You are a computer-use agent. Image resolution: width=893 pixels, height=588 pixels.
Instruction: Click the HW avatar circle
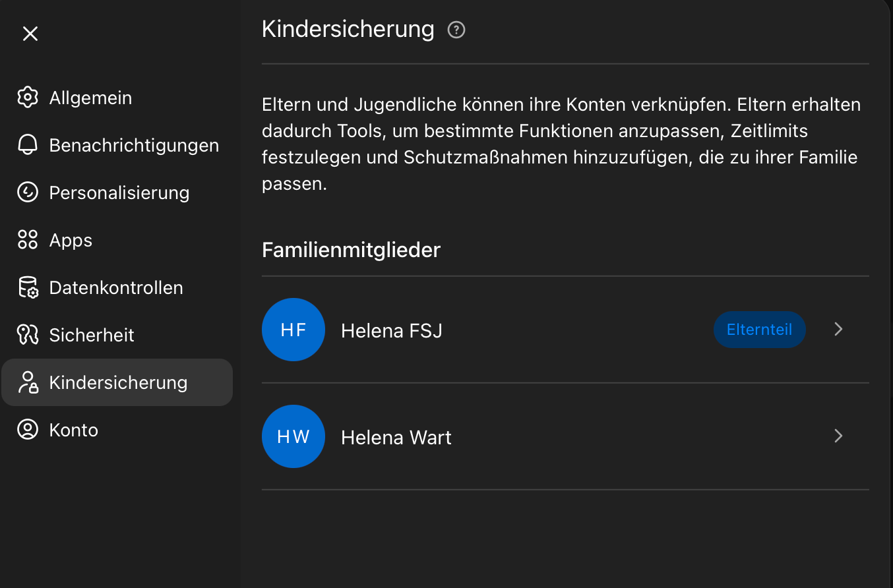point(293,436)
